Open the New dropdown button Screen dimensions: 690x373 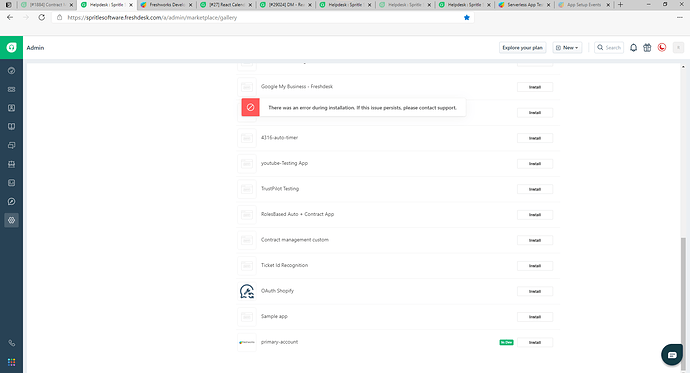coord(567,48)
